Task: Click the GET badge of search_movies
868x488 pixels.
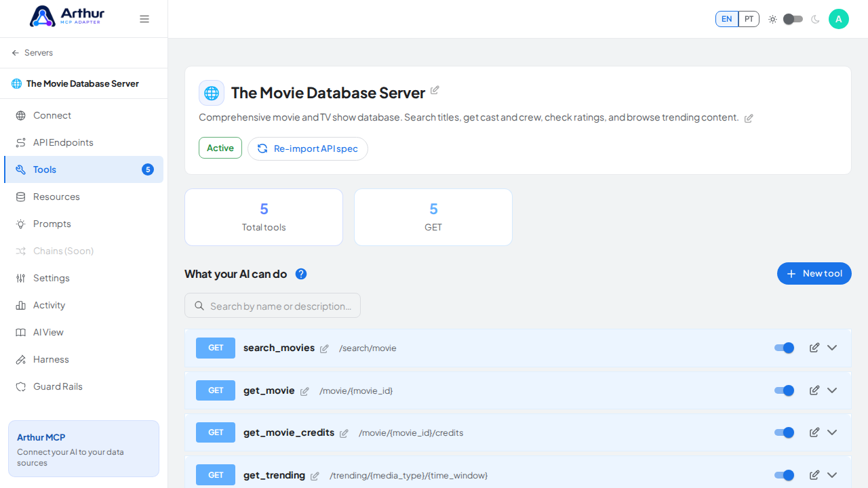Action: point(216,348)
